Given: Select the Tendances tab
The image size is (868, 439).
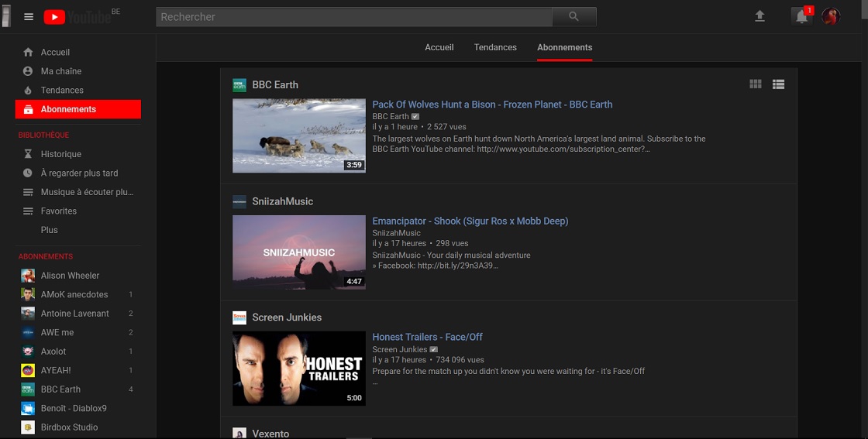Looking at the screenshot, I should coord(495,47).
